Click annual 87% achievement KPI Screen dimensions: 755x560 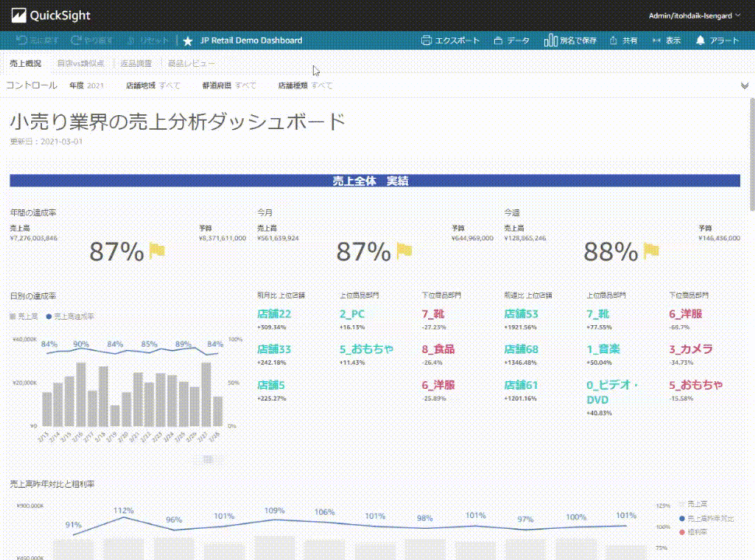117,252
